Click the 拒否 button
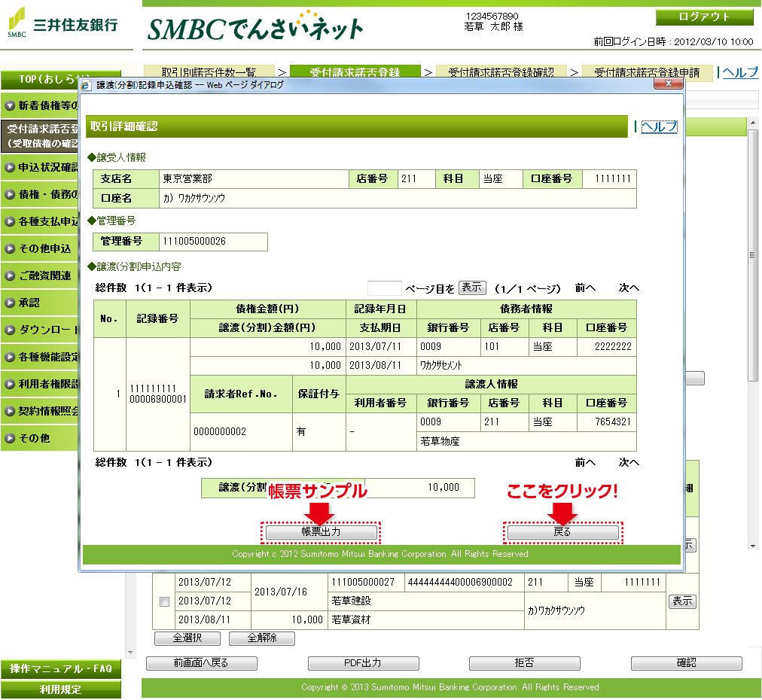The image size is (762, 700). (x=525, y=663)
